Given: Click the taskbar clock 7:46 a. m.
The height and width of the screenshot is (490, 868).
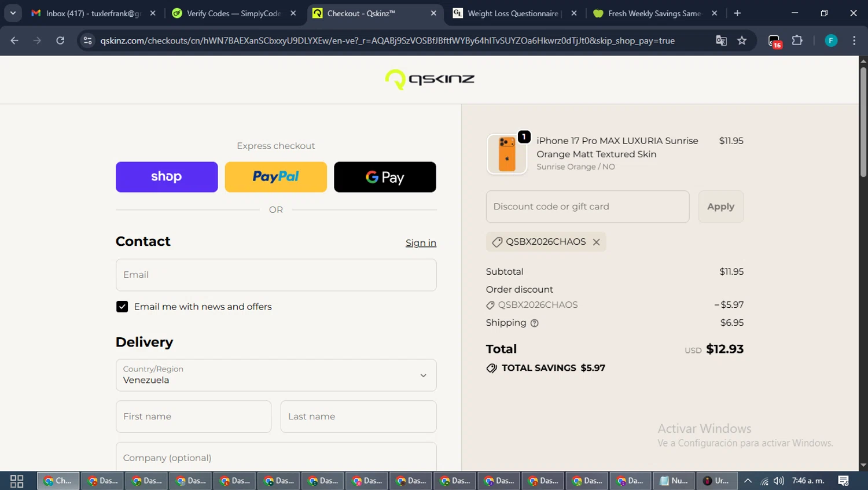Looking at the screenshot, I should coord(808,481).
